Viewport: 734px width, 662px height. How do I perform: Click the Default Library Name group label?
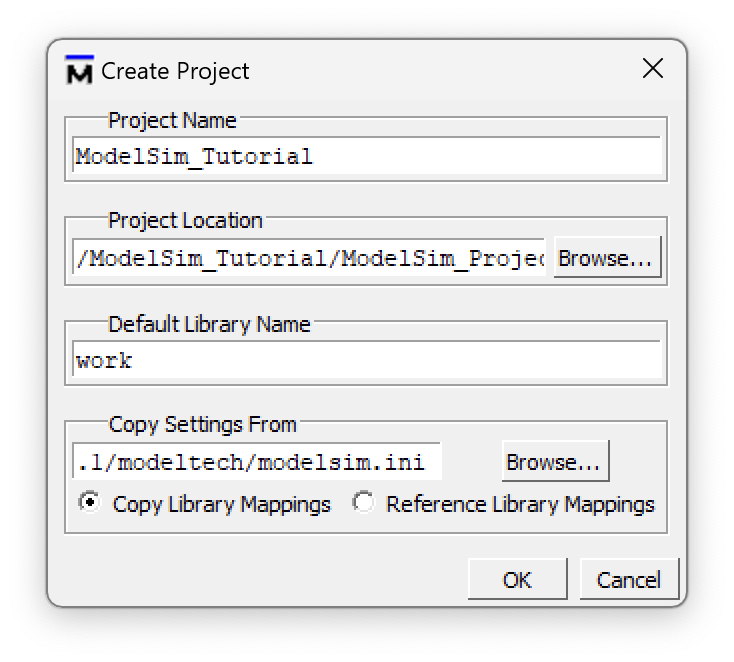209,324
